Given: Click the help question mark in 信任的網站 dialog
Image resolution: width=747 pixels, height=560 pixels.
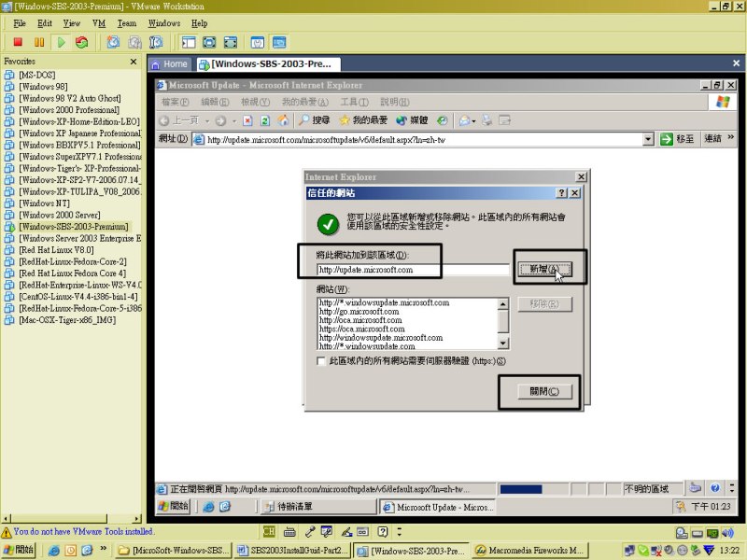Looking at the screenshot, I should click(562, 193).
